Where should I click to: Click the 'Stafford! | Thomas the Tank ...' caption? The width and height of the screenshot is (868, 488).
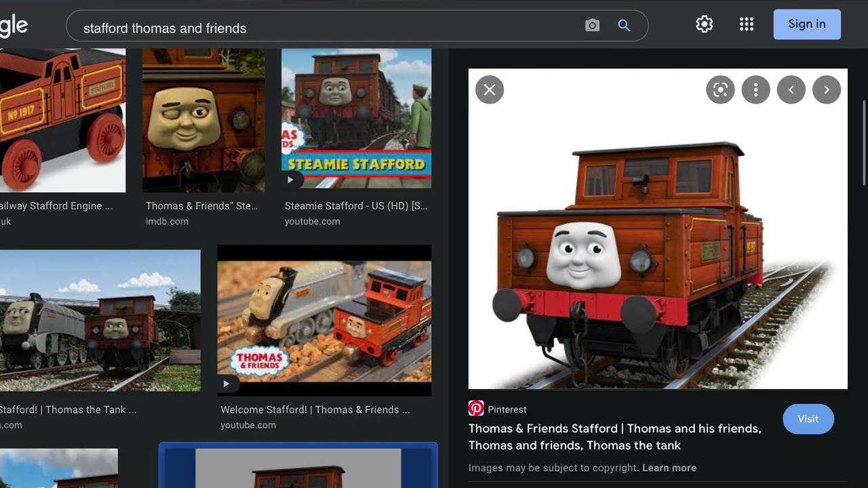point(68,410)
